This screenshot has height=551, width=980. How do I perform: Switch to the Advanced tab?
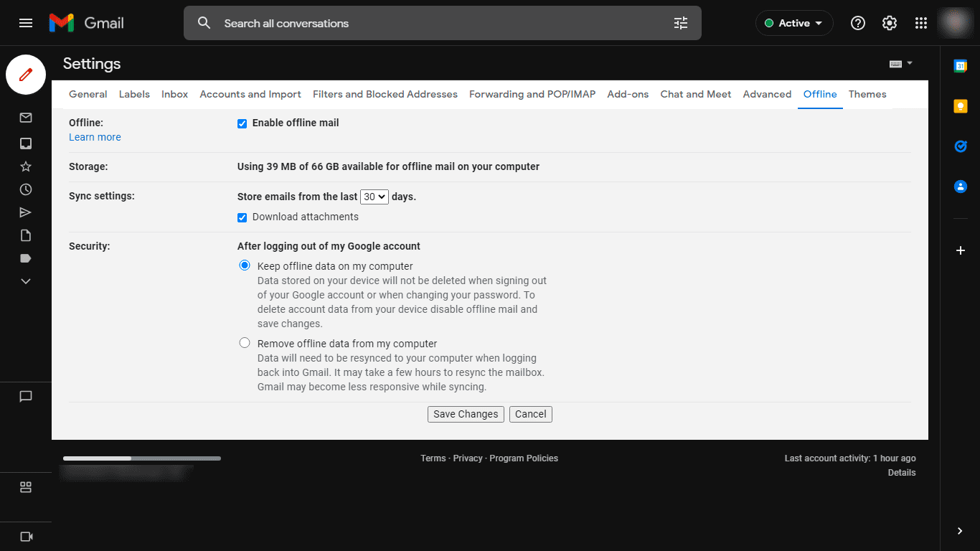pos(767,94)
